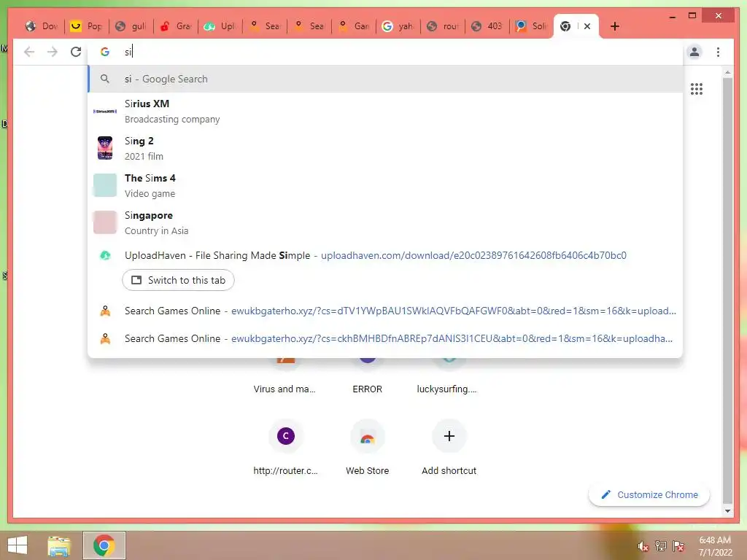Switch to the 'Dov' tab
Viewport: 747px width, 560px height.
[42, 26]
